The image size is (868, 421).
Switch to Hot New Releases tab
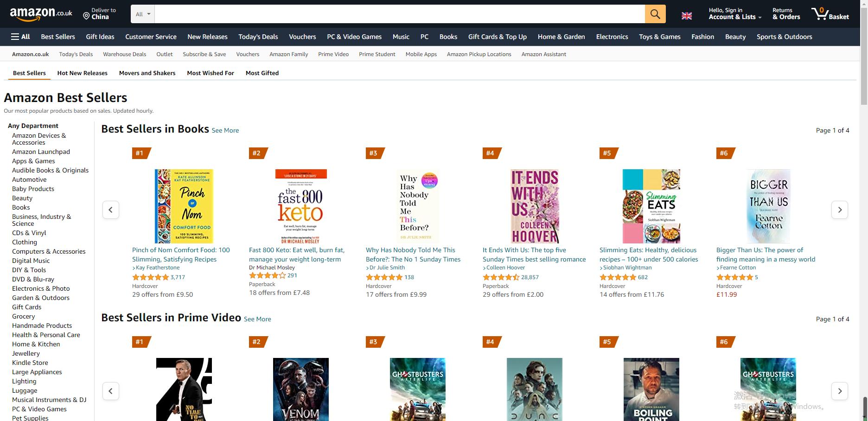click(82, 73)
